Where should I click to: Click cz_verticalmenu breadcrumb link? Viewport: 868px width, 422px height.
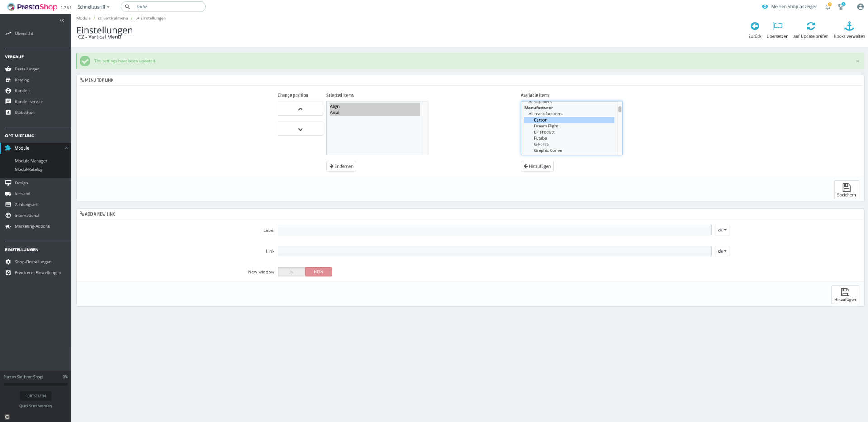[113, 19]
